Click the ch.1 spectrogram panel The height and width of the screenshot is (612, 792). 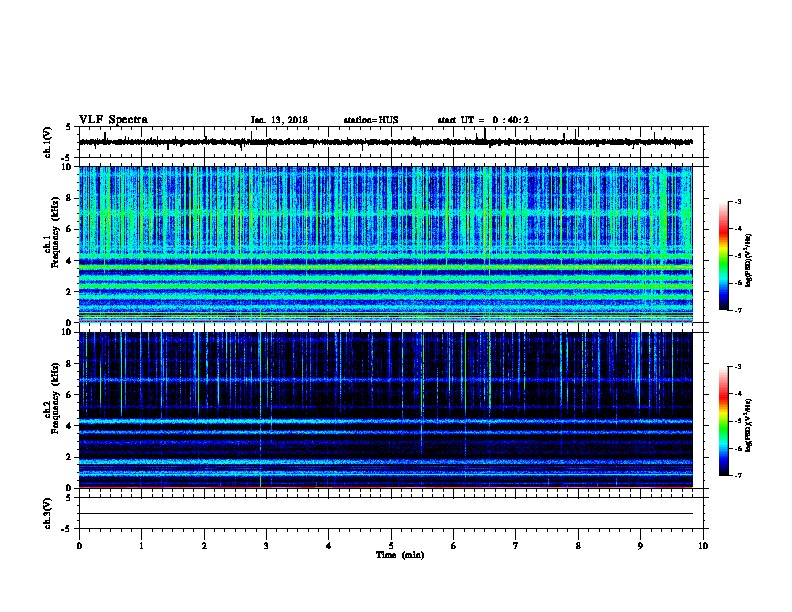386,244
